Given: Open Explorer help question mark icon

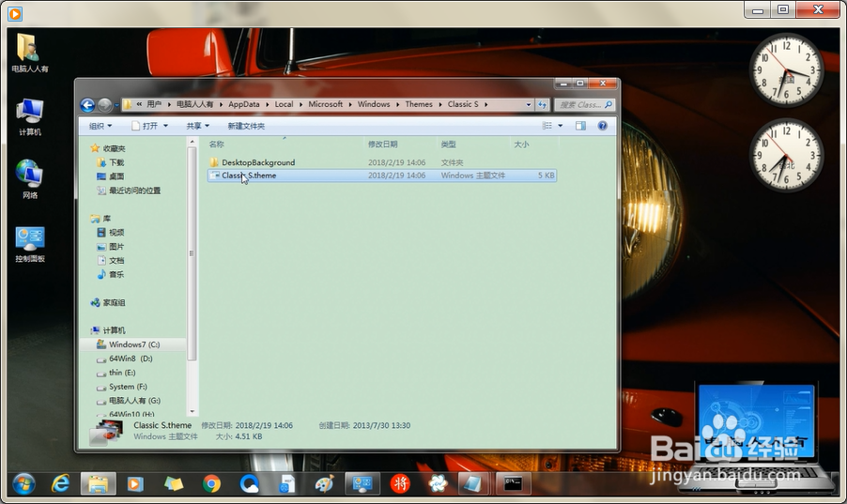Looking at the screenshot, I should [602, 126].
